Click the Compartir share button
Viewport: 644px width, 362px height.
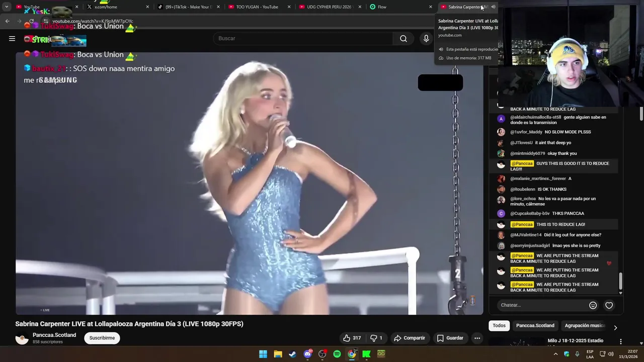pyautogui.click(x=409, y=338)
